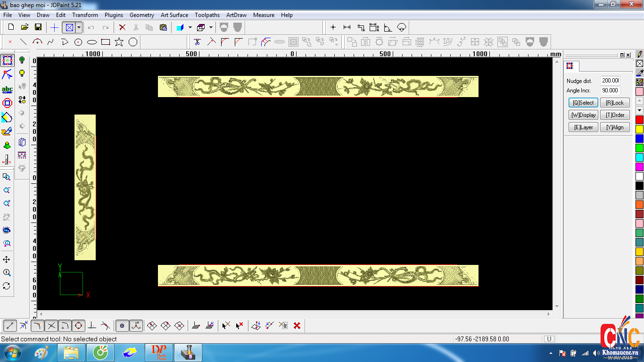
Task: Expand the view mode dropdown arrow
Action: (79, 27)
